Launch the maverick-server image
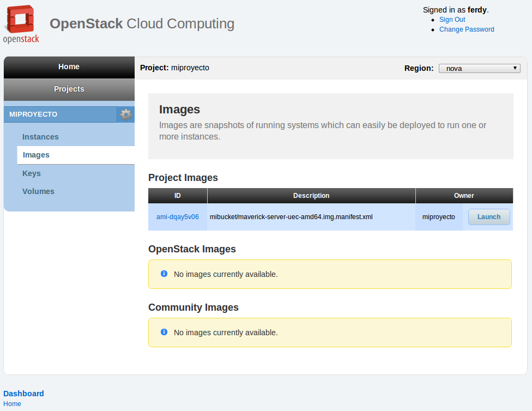This screenshot has height=411, width=532. (x=489, y=217)
